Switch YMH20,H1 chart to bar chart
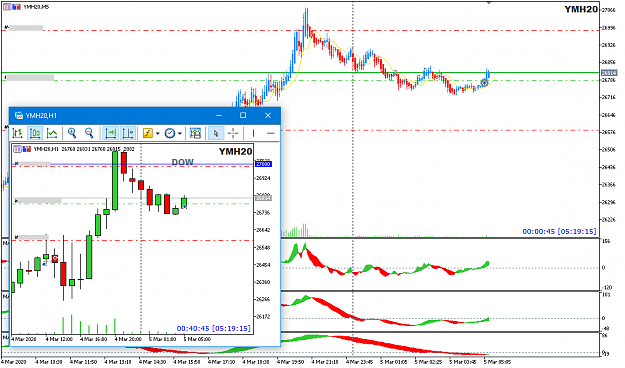Viewport: 625px width, 368px height. click(x=17, y=133)
